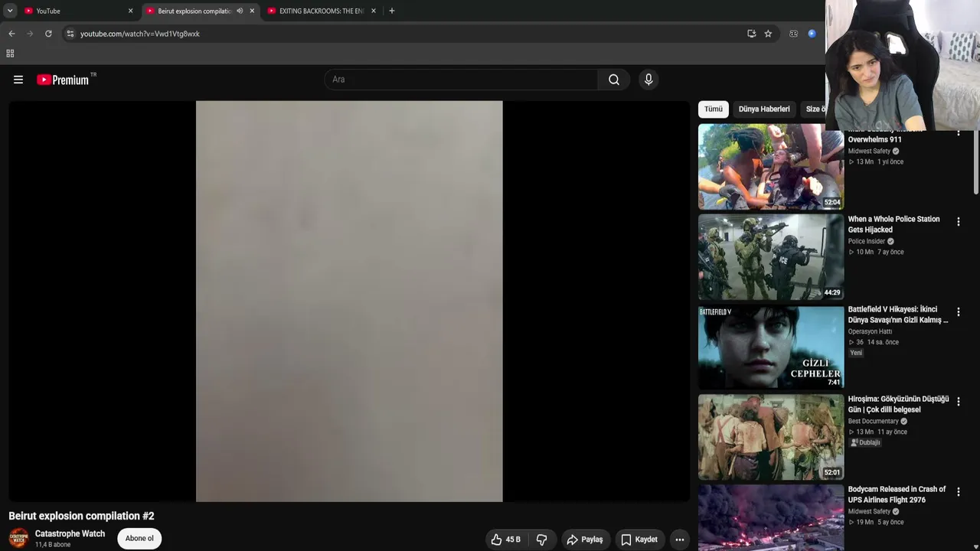980x551 pixels.
Task: Select the Dünya Haberleri filter chip
Action: tap(764, 109)
